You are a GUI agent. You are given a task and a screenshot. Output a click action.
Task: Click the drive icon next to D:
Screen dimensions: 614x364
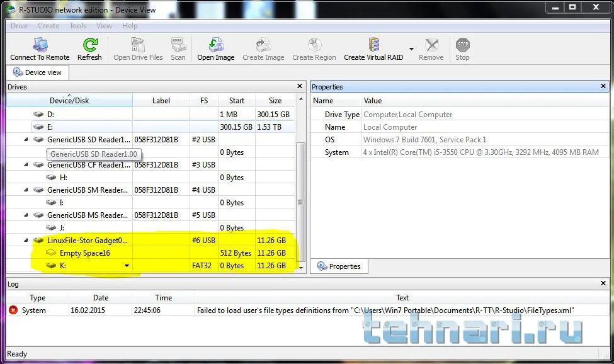pos(38,114)
